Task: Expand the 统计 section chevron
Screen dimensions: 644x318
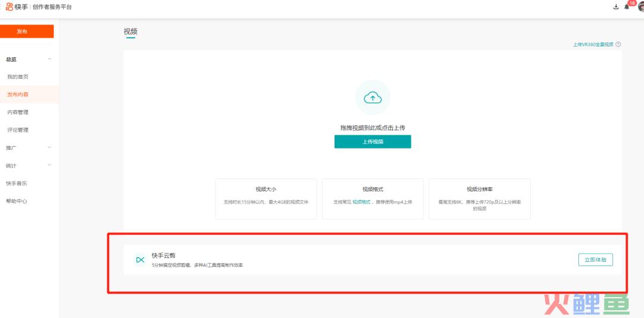Action: coord(49,165)
